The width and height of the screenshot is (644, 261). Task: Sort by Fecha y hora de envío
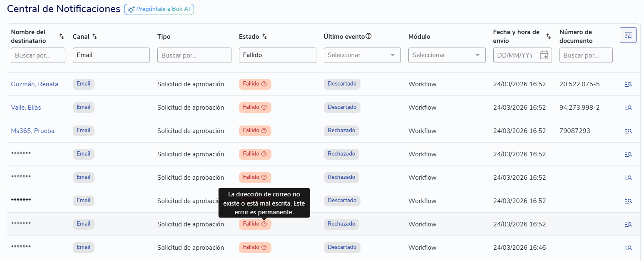pyautogui.click(x=548, y=37)
